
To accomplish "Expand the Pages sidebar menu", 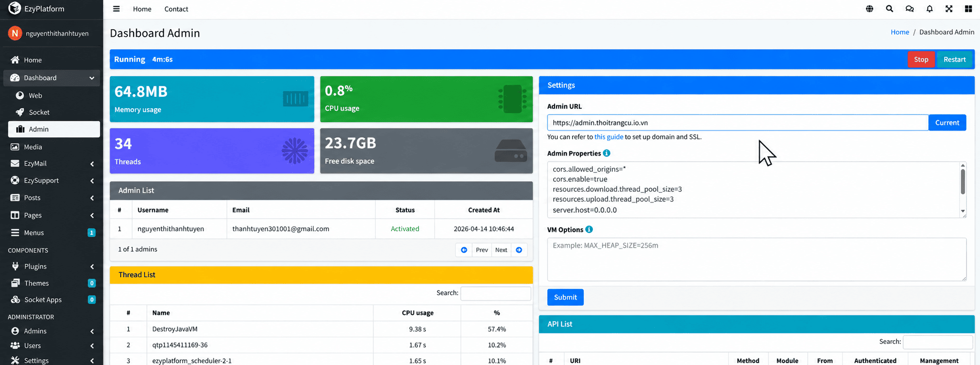I will click(x=52, y=215).
